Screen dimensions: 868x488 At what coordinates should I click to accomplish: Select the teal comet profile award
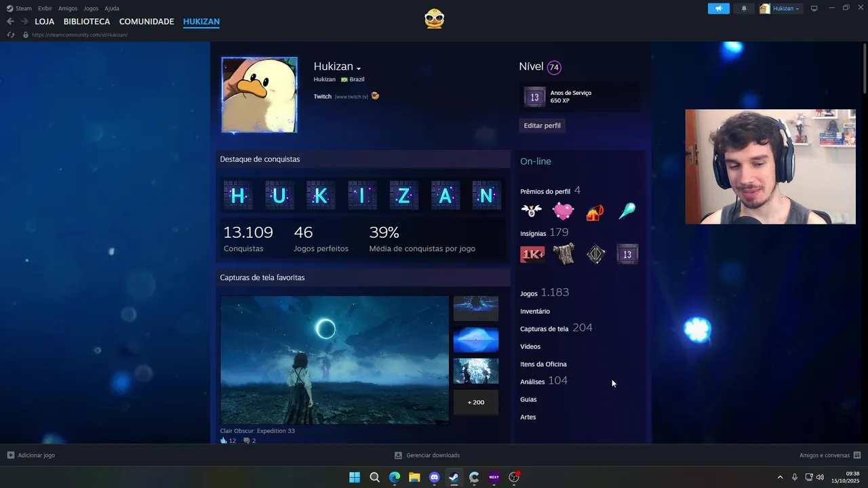[627, 211]
